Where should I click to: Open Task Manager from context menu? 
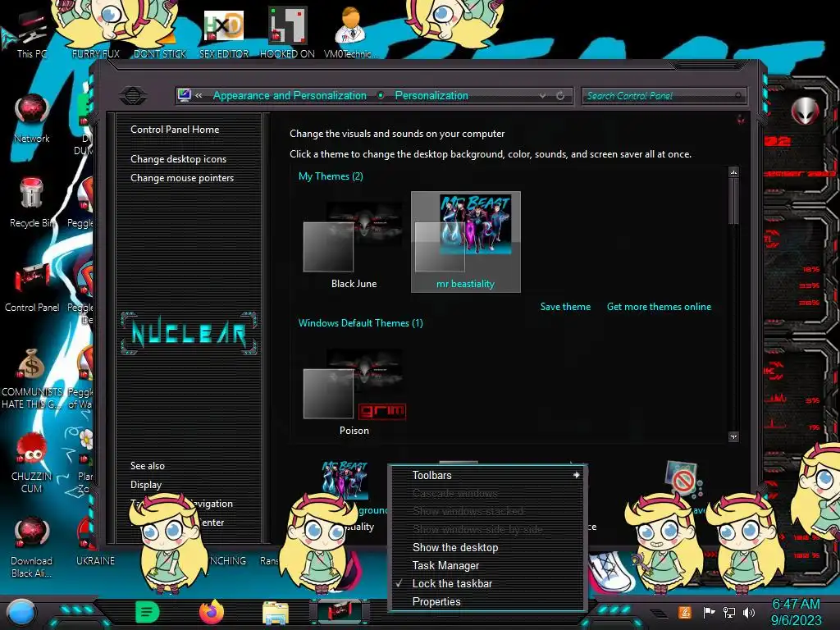click(445, 566)
